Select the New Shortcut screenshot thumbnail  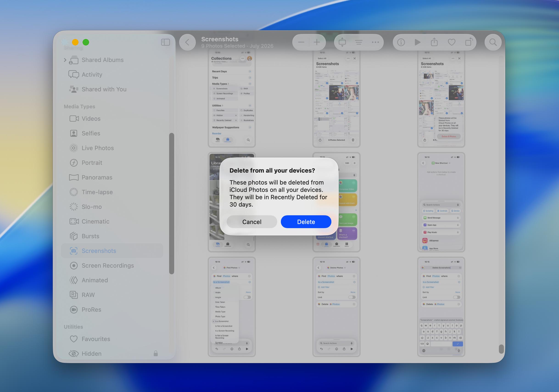coord(441,202)
